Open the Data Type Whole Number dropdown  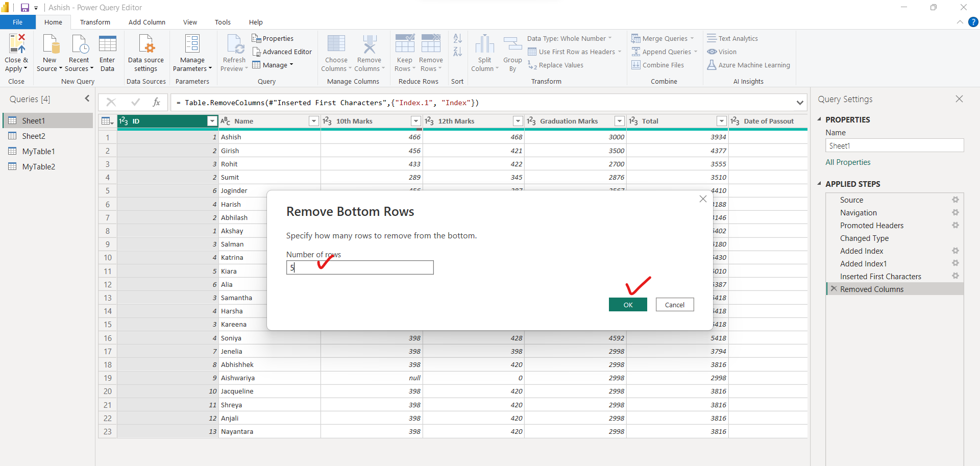tap(610, 38)
